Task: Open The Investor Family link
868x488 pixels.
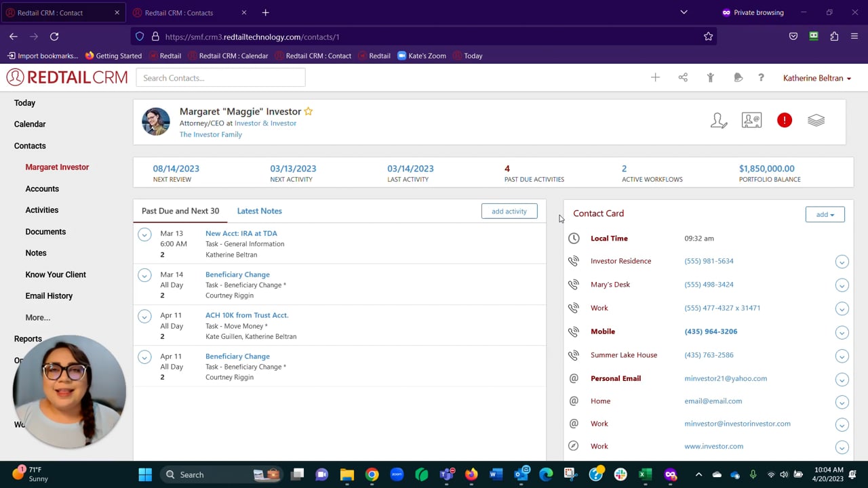Action: coord(210,134)
